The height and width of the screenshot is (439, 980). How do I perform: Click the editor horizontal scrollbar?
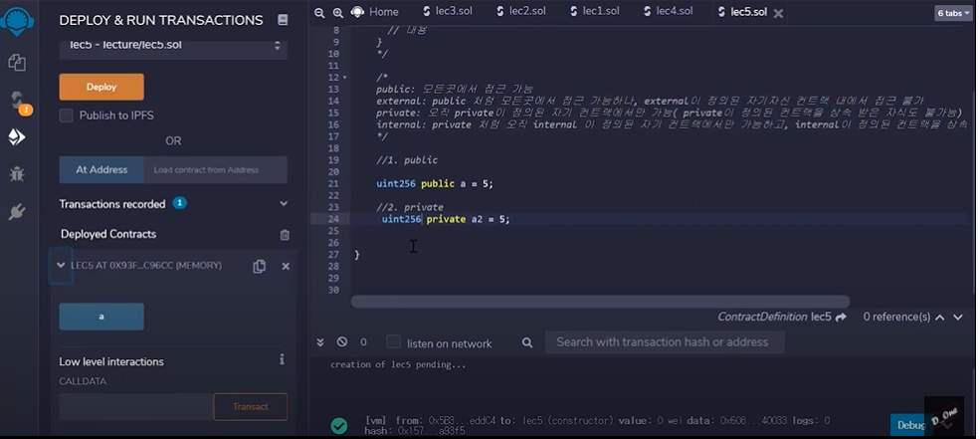pyautogui.click(x=600, y=302)
